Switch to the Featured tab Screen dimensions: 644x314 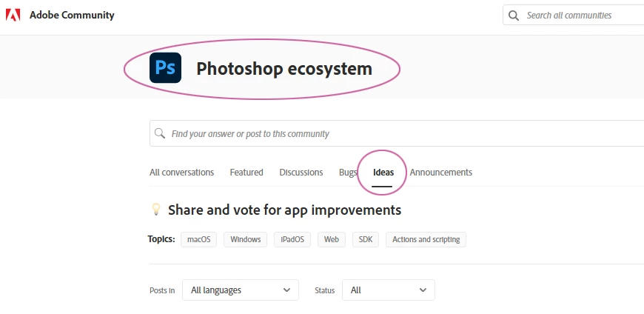pyautogui.click(x=246, y=173)
